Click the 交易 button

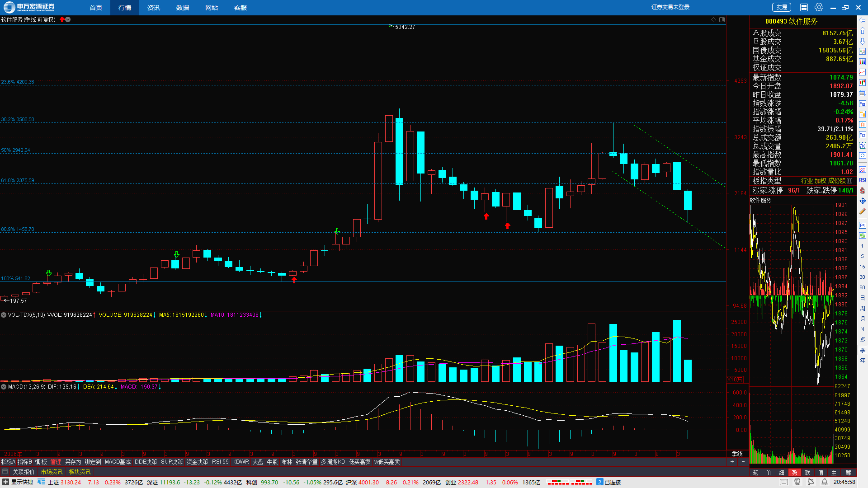pos(782,7)
